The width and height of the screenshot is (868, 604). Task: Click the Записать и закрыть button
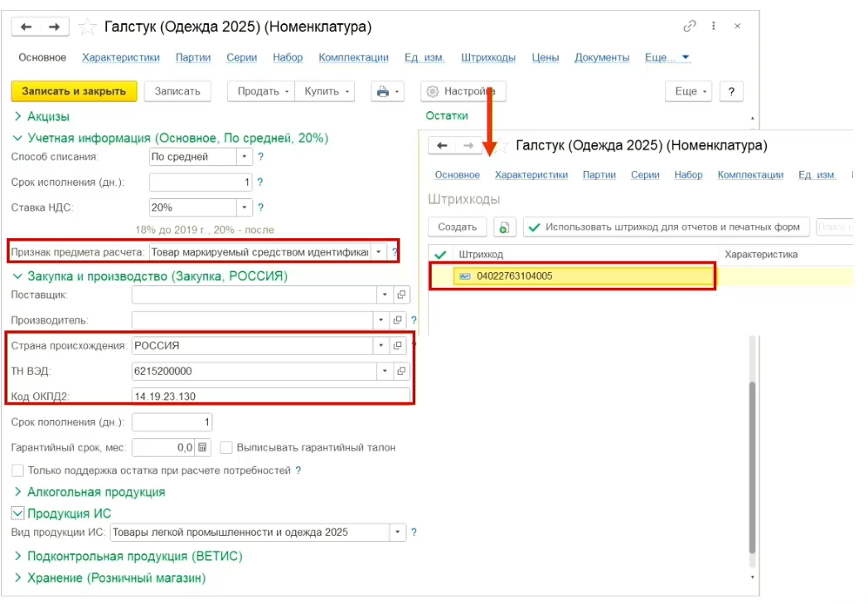[74, 91]
